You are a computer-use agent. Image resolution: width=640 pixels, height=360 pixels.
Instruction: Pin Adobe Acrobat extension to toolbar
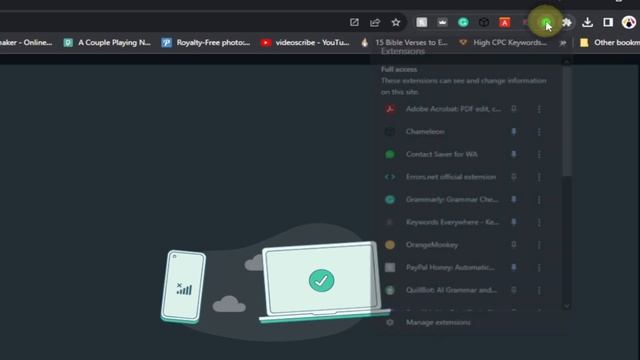[x=513, y=109]
